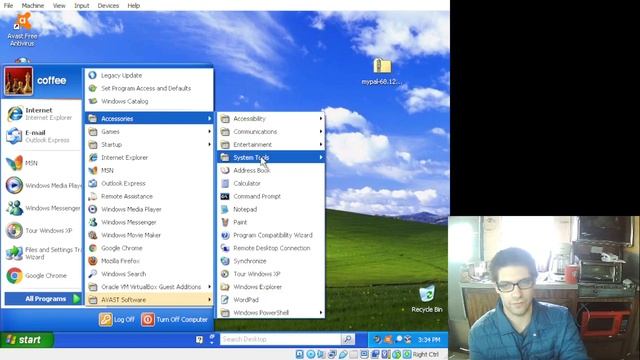Click Turn Off Computer button
The width and height of the screenshot is (640, 360).
(175, 320)
